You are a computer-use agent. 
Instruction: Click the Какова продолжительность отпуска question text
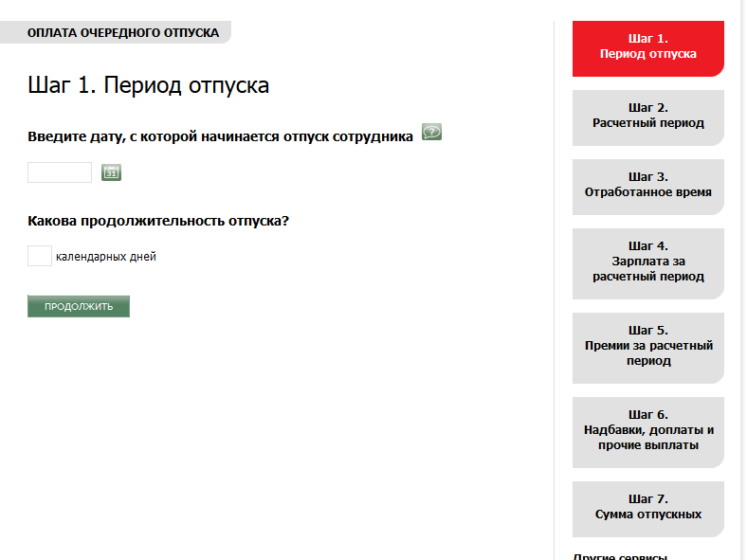click(158, 222)
